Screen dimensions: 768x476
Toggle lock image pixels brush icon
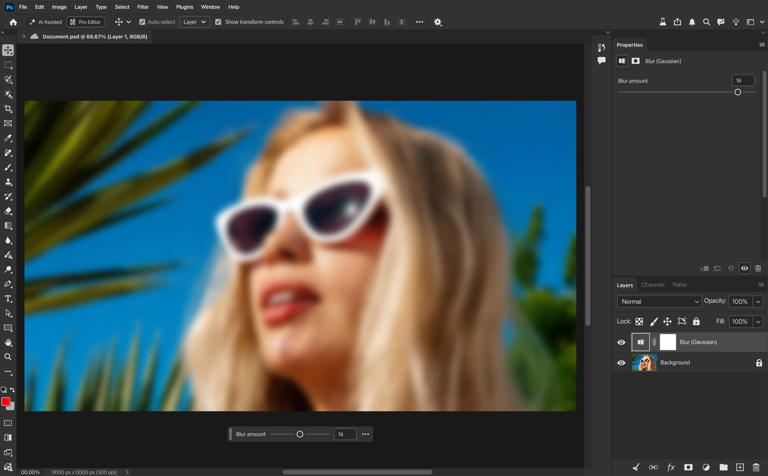click(x=653, y=322)
